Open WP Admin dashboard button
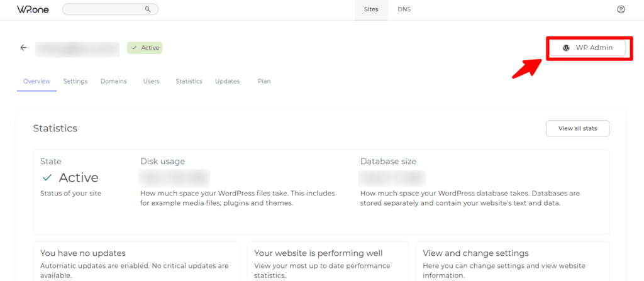644x281 pixels. click(x=587, y=48)
